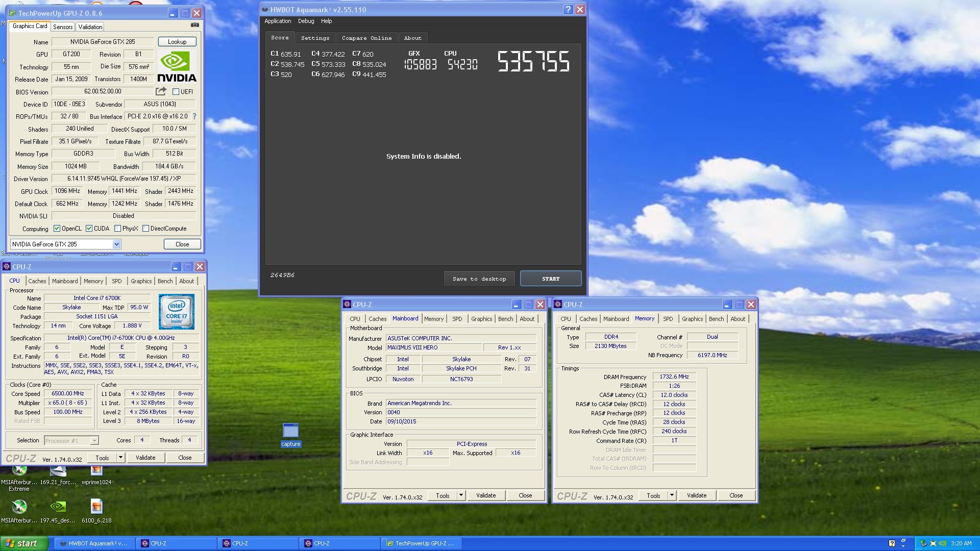Switch to the Settings tab in Aquamark
The height and width of the screenshot is (551, 980).
point(315,38)
